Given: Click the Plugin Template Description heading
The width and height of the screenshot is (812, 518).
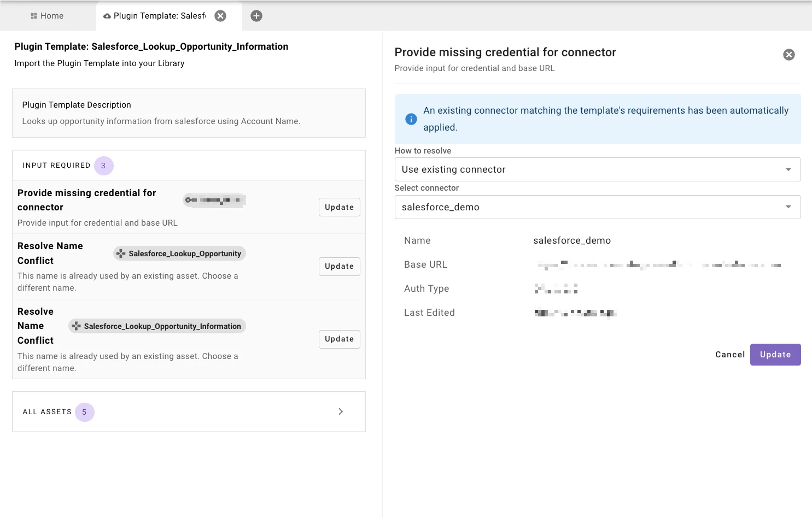Looking at the screenshot, I should click(77, 105).
